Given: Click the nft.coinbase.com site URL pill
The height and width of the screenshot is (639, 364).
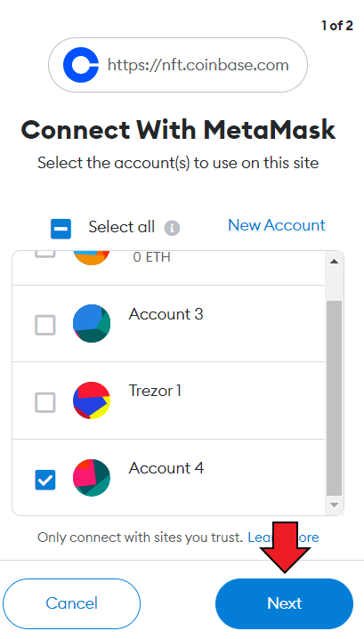Looking at the screenshot, I should [178, 65].
